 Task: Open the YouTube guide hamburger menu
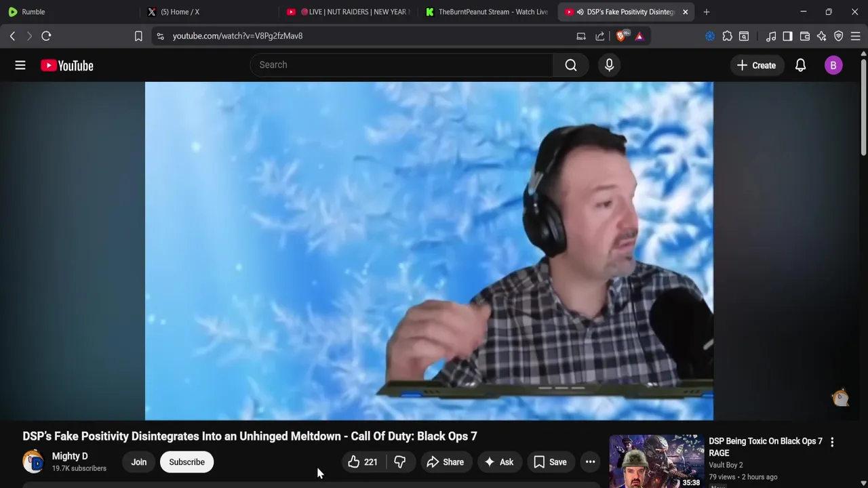(x=20, y=65)
